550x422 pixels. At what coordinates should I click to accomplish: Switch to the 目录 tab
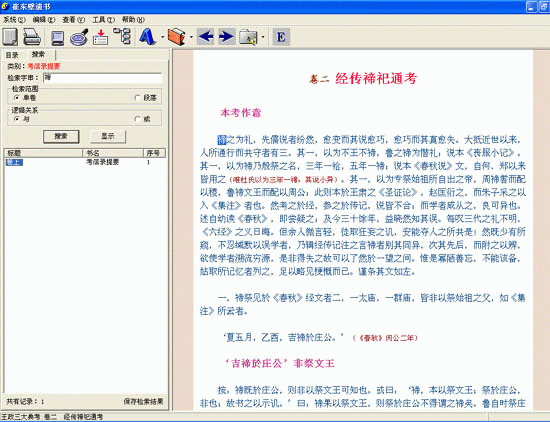[x=12, y=55]
